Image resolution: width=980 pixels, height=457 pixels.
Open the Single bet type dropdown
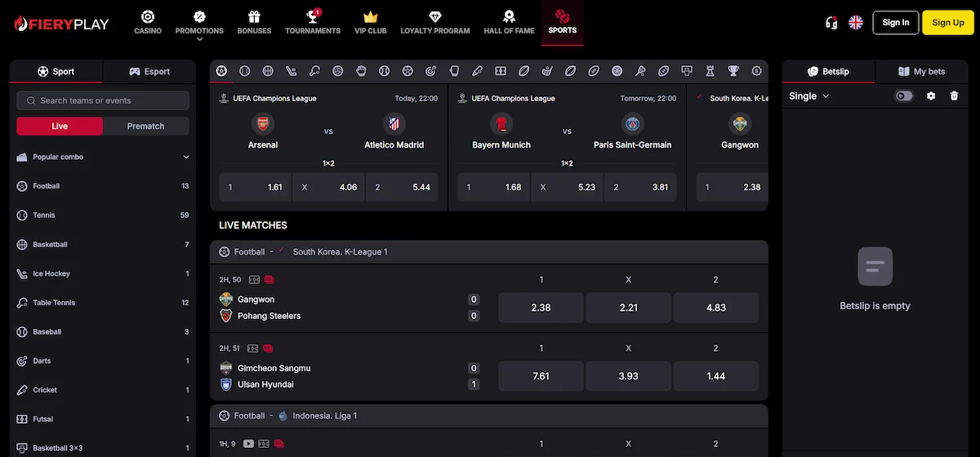[x=809, y=96]
